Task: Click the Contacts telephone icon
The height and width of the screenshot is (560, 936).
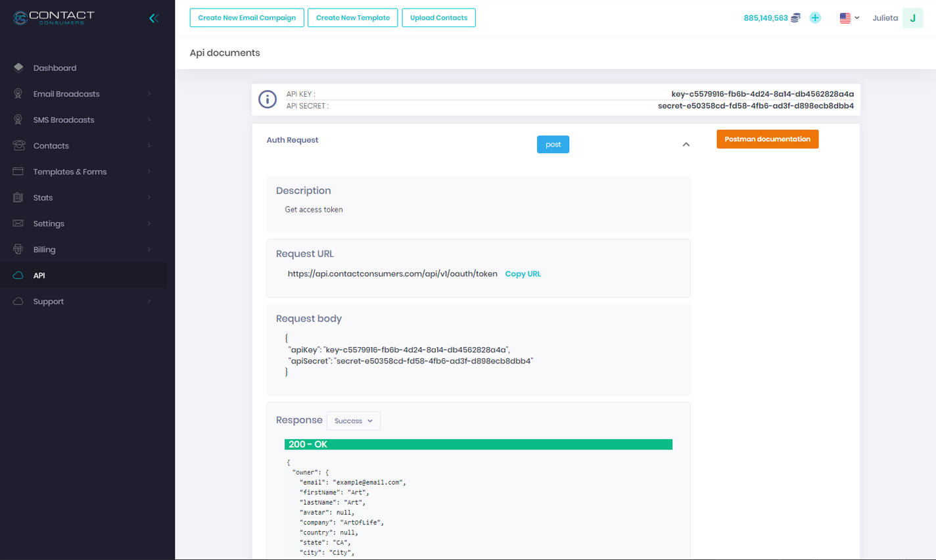Action: (18, 145)
